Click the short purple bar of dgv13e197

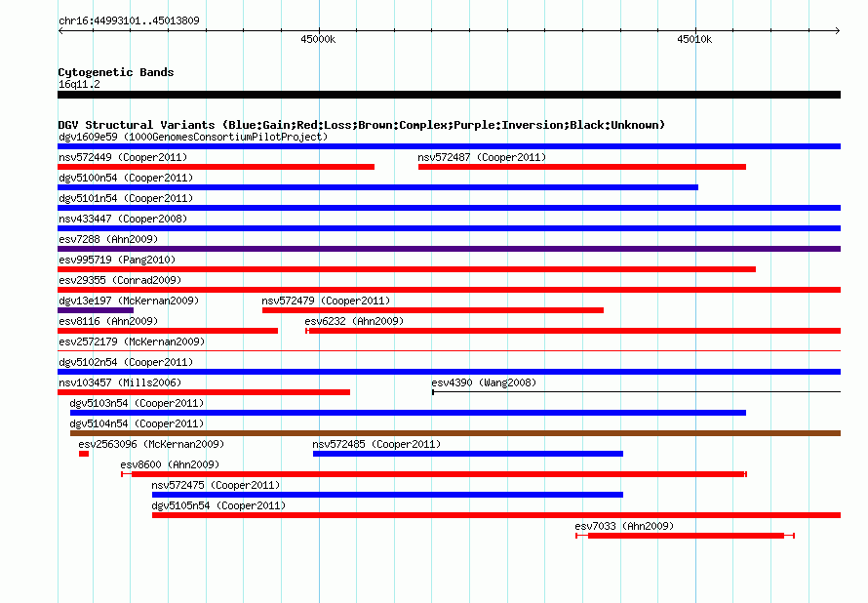click(x=96, y=310)
